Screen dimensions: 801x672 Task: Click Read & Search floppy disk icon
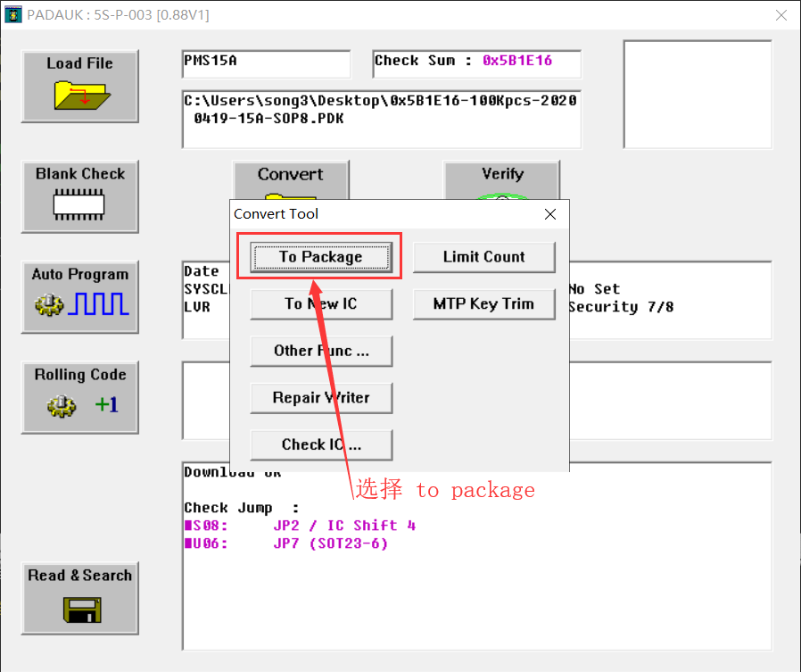point(80,609)
